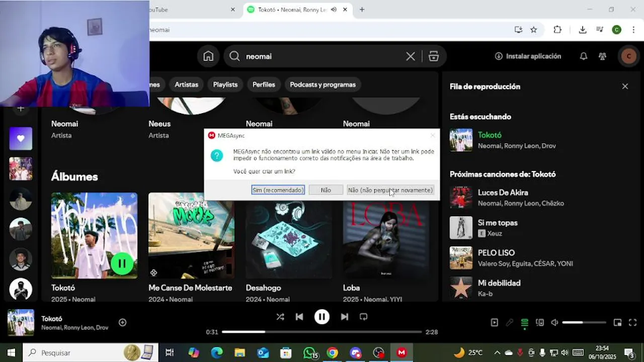The width and height of the screenshot is (644, 362).
Task: Open Microsoft Edge from taskbar
Action: pos(216,352)
